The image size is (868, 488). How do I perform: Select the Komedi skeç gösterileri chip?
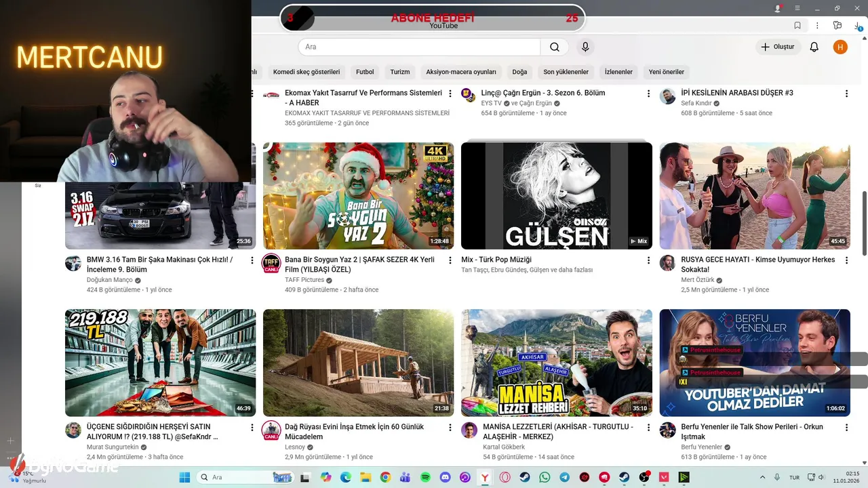pyautogui.click(x=307, y=72)
